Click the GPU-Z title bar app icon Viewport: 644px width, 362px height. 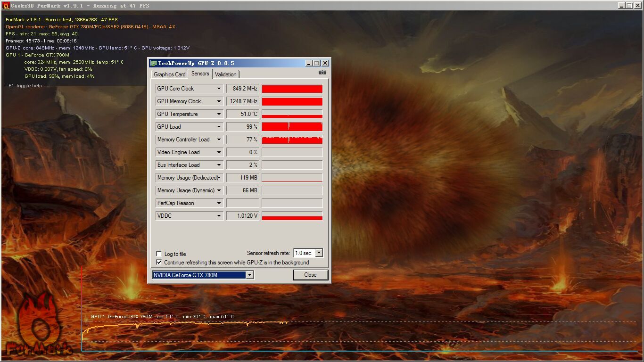point(154,63)
